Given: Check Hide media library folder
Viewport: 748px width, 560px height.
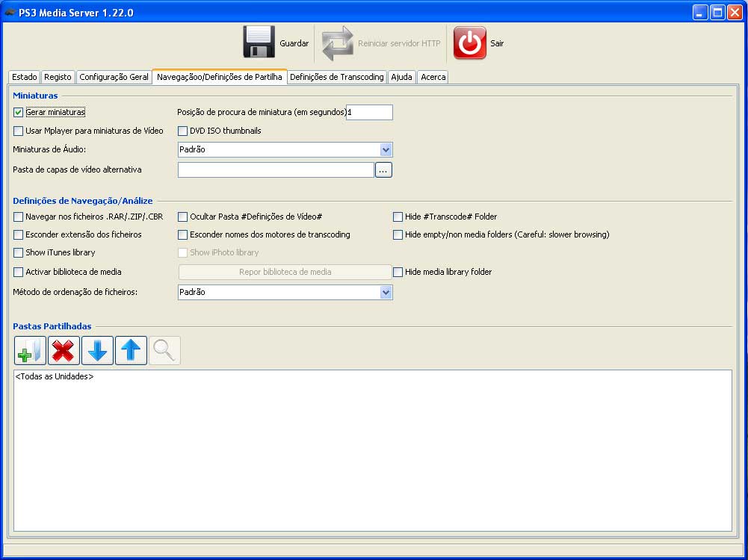Looking at the screenshot, I should point(398,272).
